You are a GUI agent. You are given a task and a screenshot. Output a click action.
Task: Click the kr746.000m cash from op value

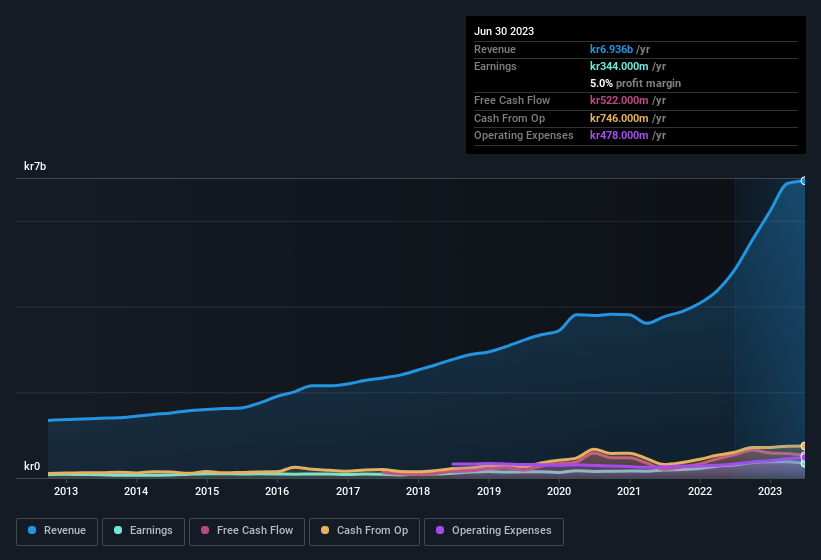click(x=619, y=118)
